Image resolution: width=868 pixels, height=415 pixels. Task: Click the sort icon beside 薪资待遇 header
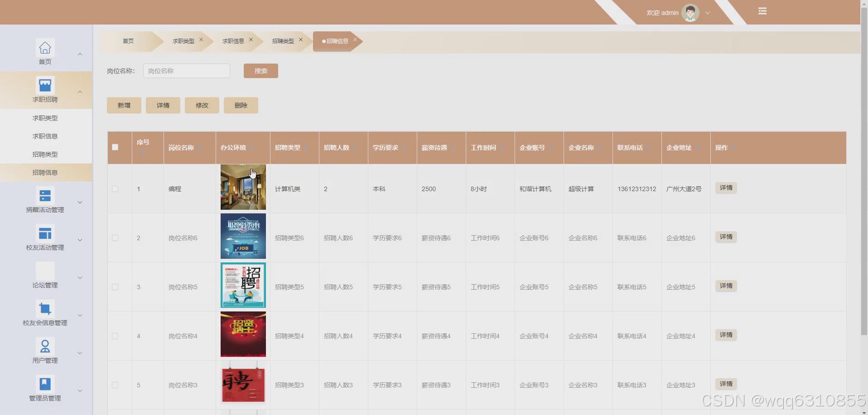[453, 148]
